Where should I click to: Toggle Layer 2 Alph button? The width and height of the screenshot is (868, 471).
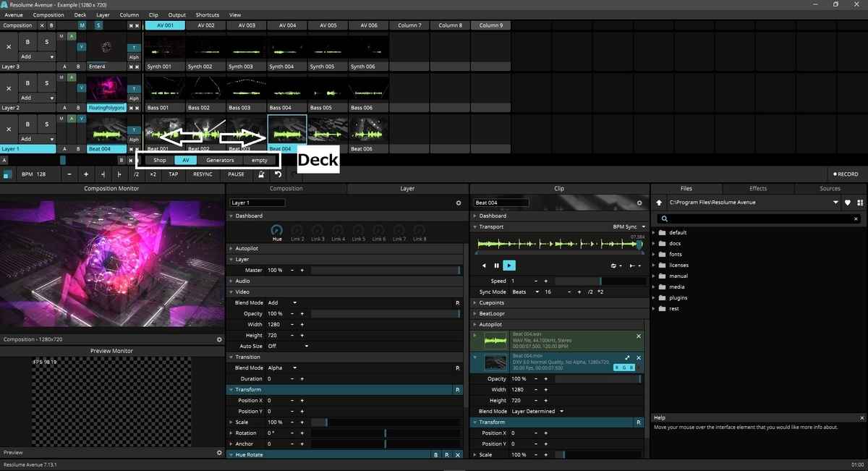tap(134, 98)
